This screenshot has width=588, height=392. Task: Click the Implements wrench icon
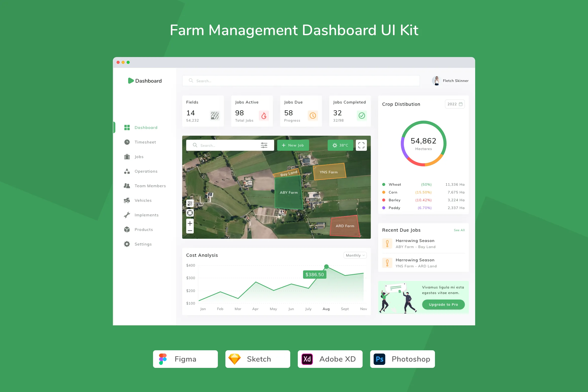coord(127,215)
